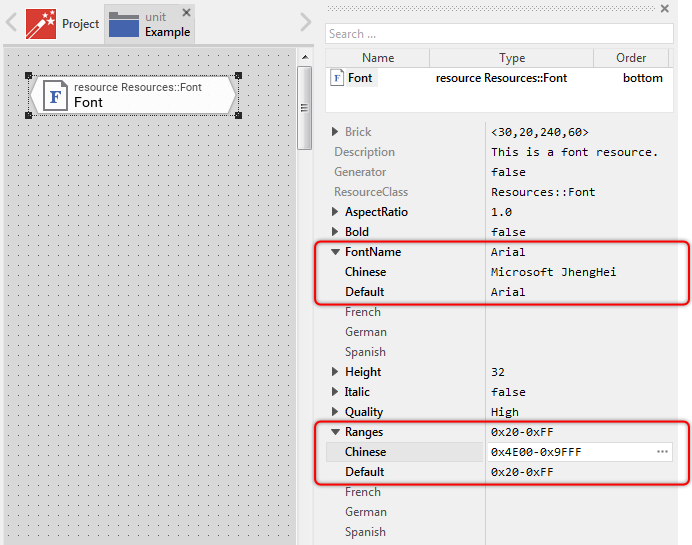Click the Project tab wand icon
Image resolution: width=692 pixels, height=545 pixels.
(41, 23)
